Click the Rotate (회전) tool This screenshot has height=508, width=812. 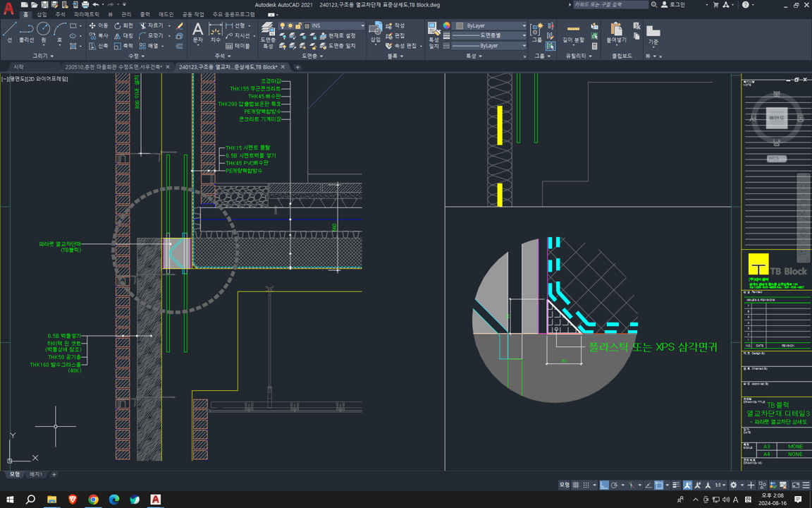(x=123, y=25)
